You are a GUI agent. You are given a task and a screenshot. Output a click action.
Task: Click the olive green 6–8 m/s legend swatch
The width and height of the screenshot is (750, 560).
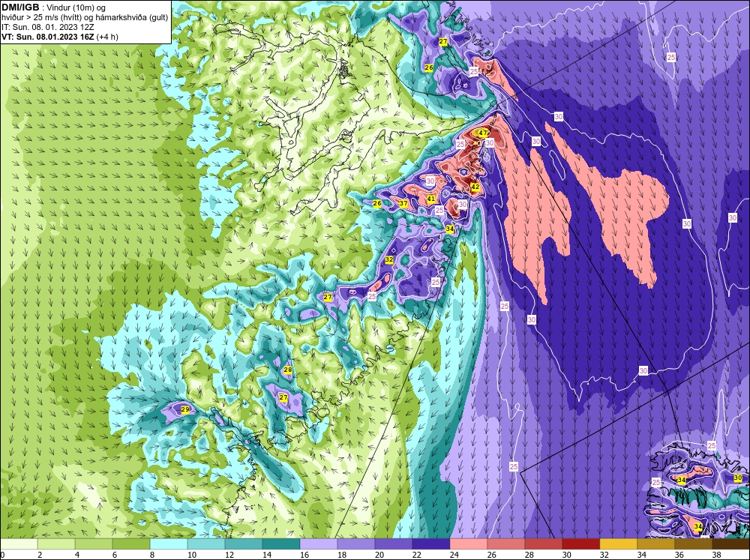(x=131, y=544)
